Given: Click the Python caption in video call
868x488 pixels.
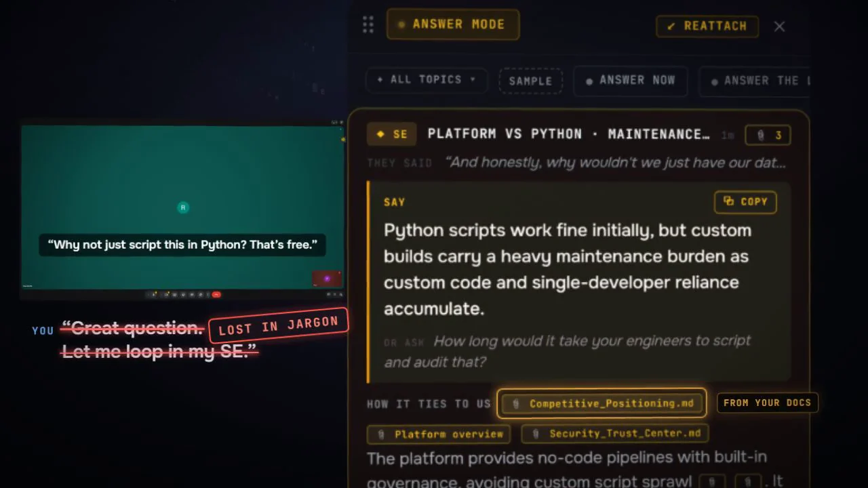Looking at the screenshot, I should 182,245.
